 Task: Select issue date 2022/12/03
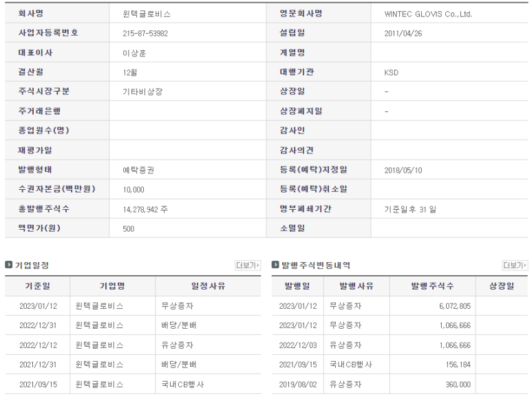298,345
